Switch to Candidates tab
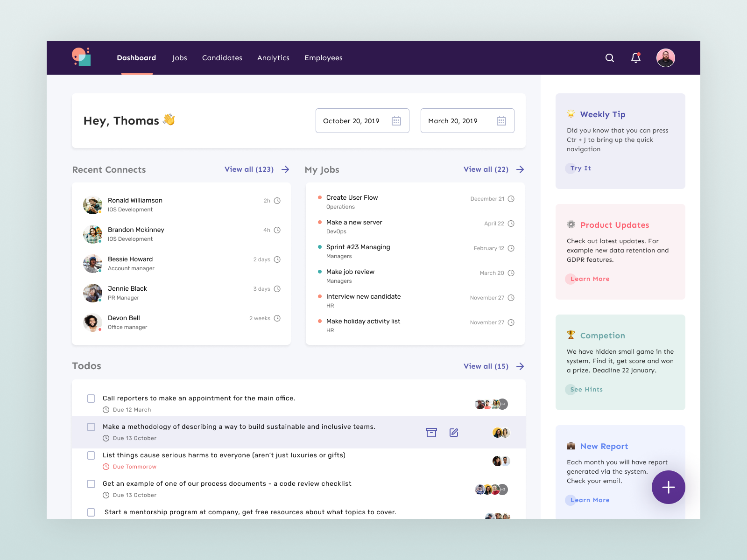 (x=222, y=58)
